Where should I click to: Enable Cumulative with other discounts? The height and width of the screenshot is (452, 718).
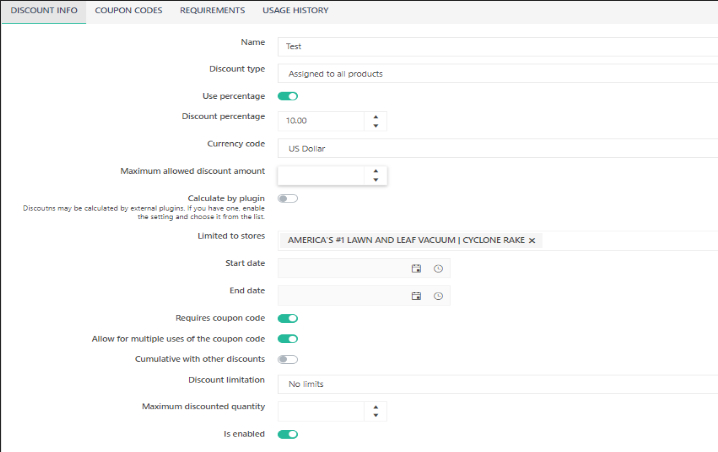[x=288, y=359]
